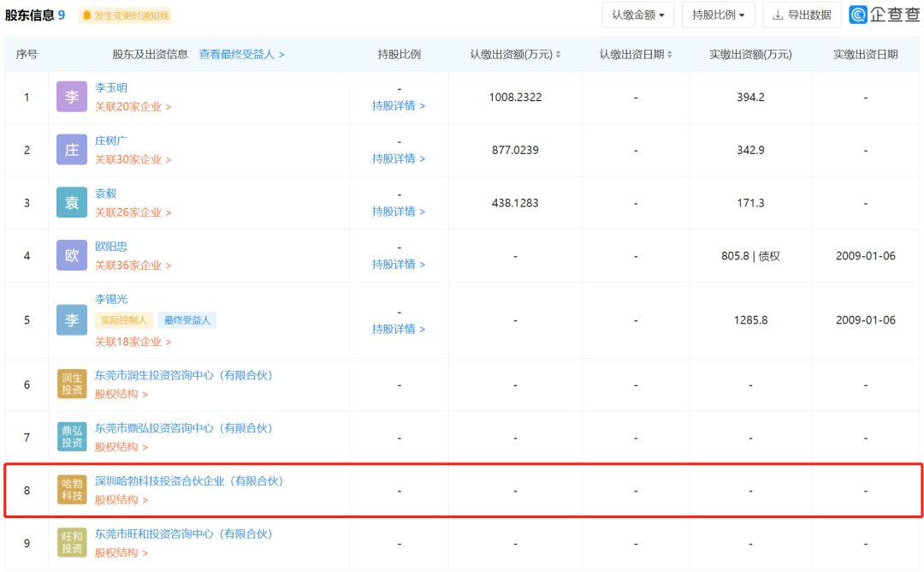Viewport: 924px width, 572px height.
Task: Open the 认缴金额 dropdown
Action: click(x=638, y=15)
